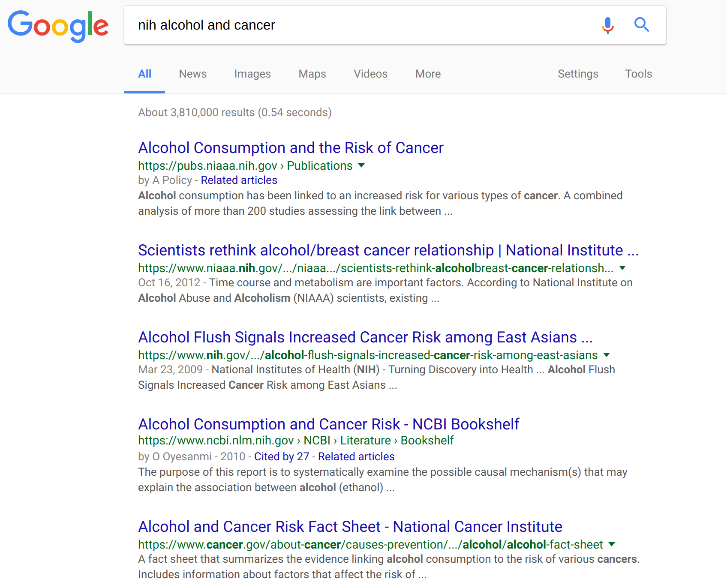This screenshot has width=727, height=588.
Task: Open the Maps tab
Action: pyautogui.click(x=312, y=74)
